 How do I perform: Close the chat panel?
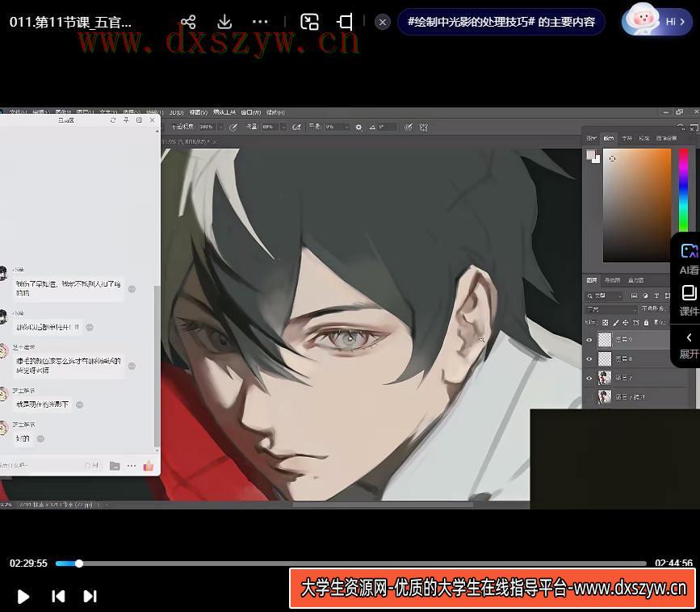coord(152,120)
